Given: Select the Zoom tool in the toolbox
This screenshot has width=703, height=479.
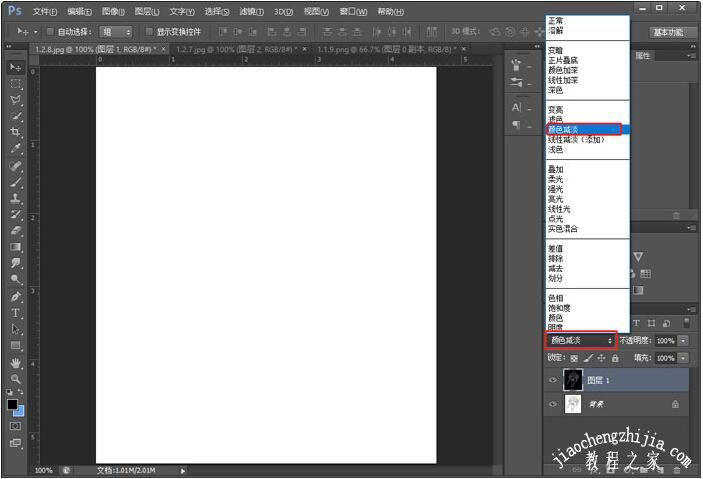Looking at the screenshot, I should pos(15,379).
